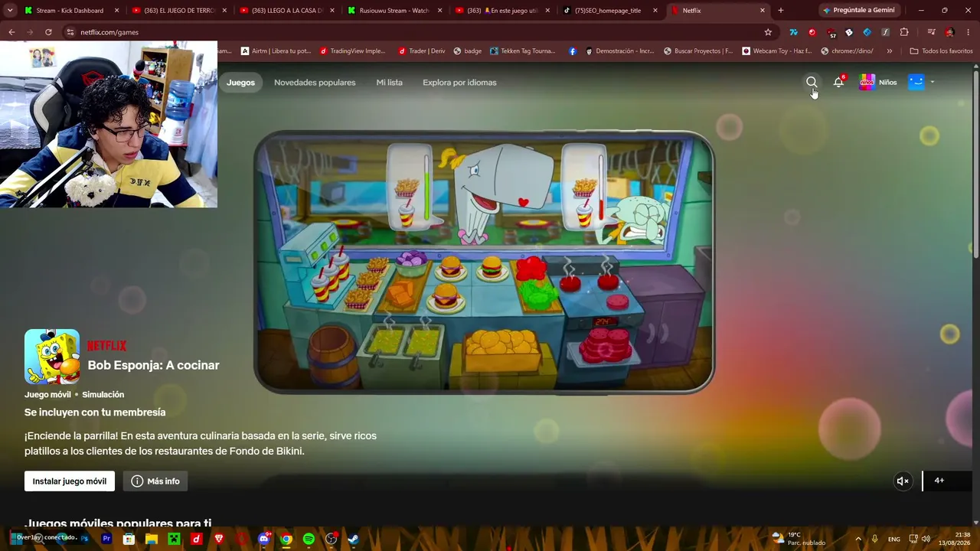This screenshot has height=551, width=980.
Task: Open Microsoft Store from the taskbar
Action: pos(129,539)
